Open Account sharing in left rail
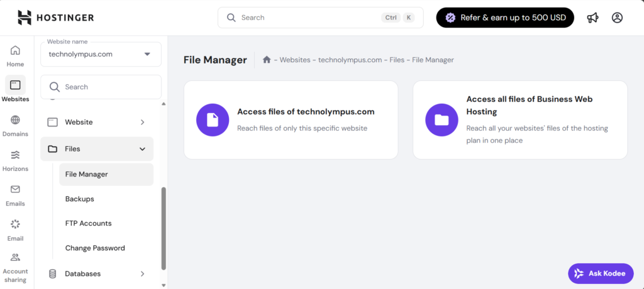The height and width of the screenshot is (289, 644). pyautogui.click(x=15, y=268)
